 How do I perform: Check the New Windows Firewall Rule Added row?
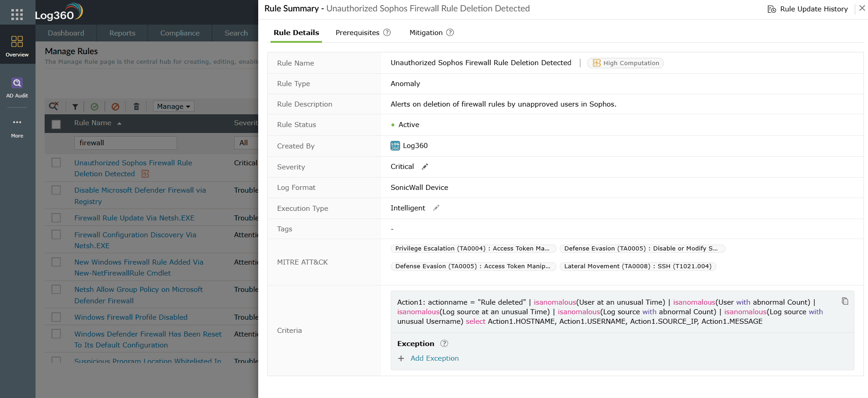coord(56,262)
